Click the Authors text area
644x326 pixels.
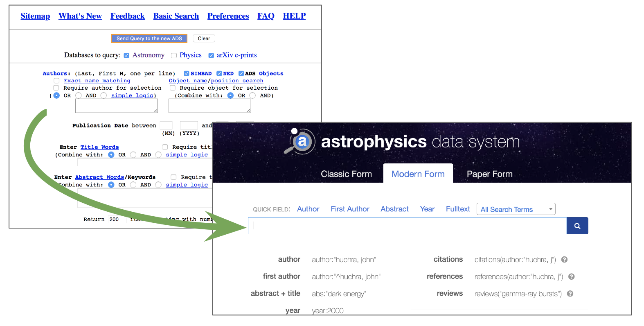(116, 106)
